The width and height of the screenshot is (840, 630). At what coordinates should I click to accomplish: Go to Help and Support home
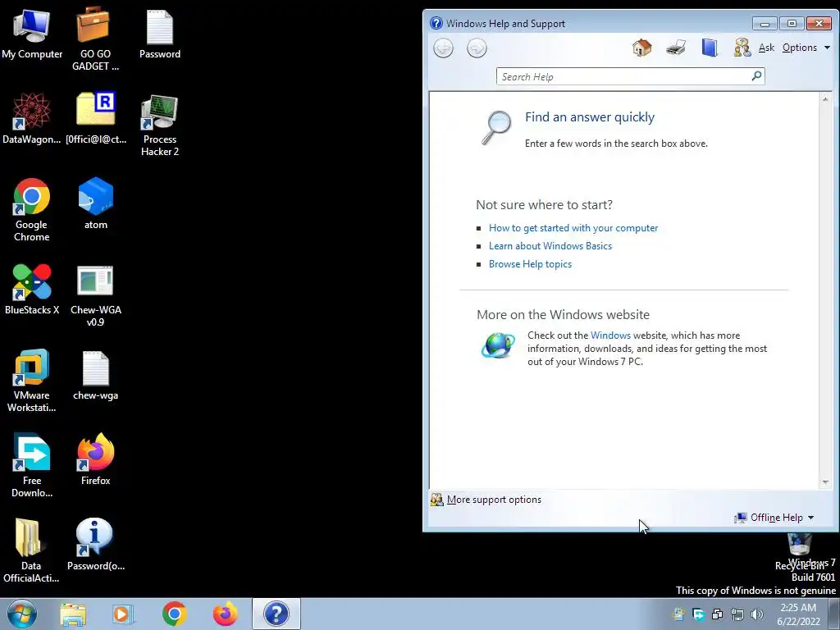(x=641, y=48)
